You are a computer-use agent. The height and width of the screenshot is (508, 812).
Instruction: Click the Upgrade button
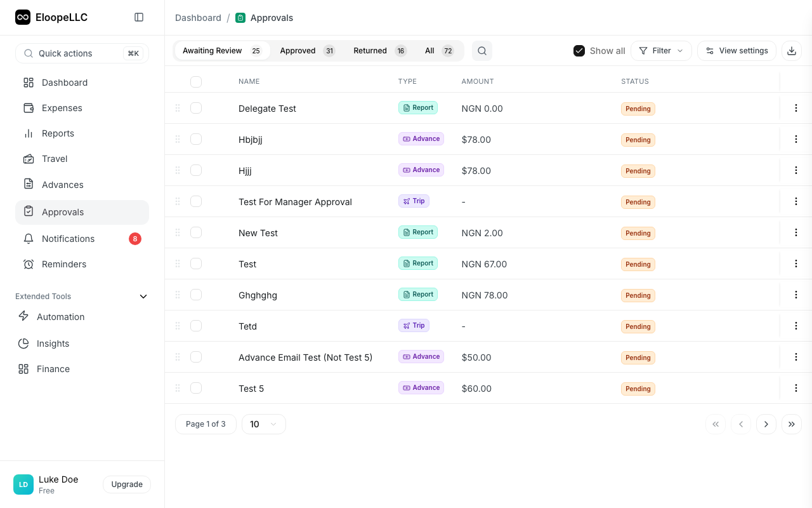(x=126, y=484)
